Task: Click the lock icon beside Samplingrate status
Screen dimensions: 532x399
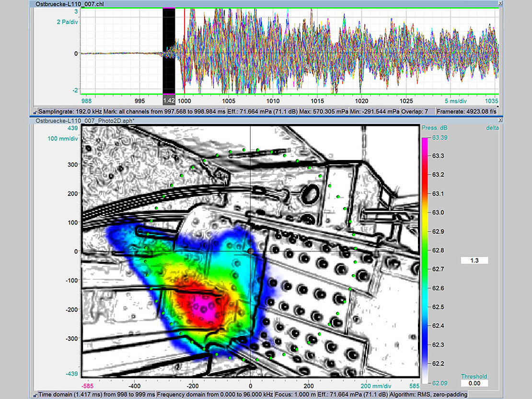Action: [x=35, y=112]
